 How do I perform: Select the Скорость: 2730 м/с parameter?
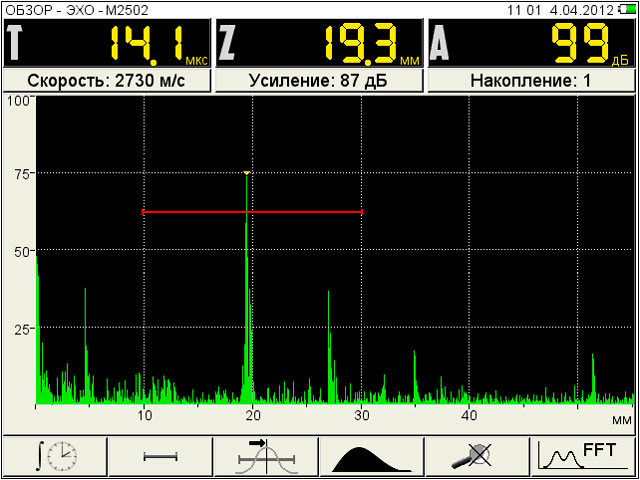coord(106,81)
